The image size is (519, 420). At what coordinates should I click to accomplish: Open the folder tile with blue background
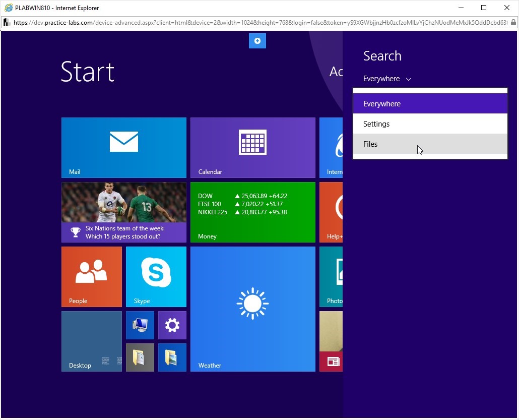click(172, 357)
